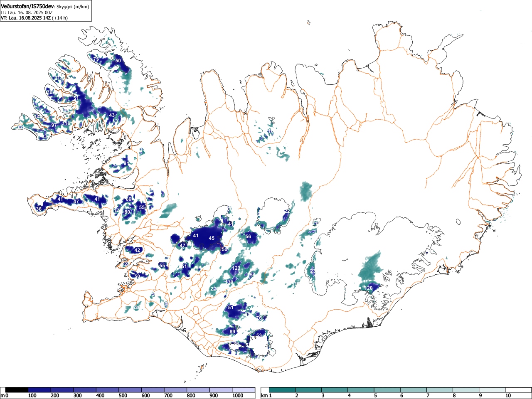This screenshot has height=399, width=532.
Task: Click the visibility value '66' on the map
Action: pyautogui.click(x=128, y=199)
